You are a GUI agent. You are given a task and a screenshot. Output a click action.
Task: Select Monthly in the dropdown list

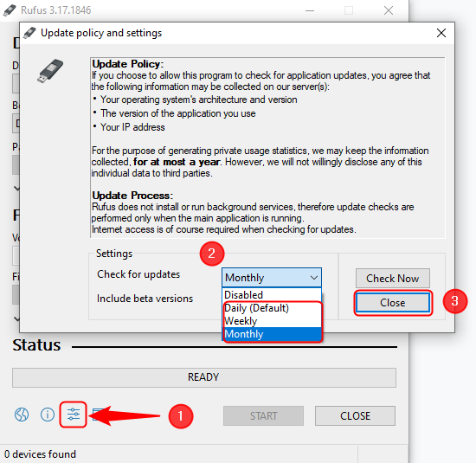[x=272, y=334]
